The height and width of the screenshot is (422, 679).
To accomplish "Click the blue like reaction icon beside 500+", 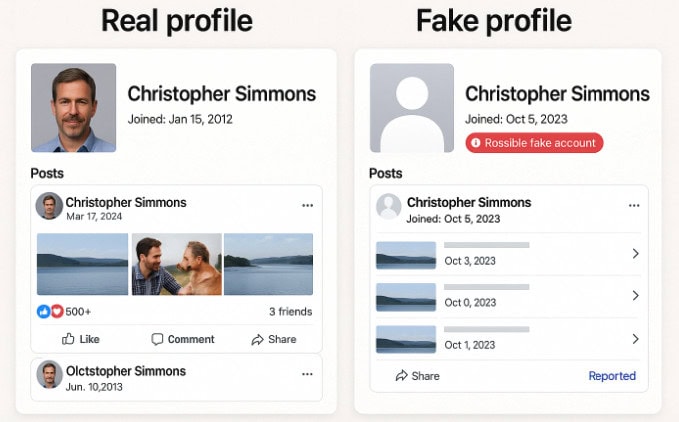I will coord(44,311).
